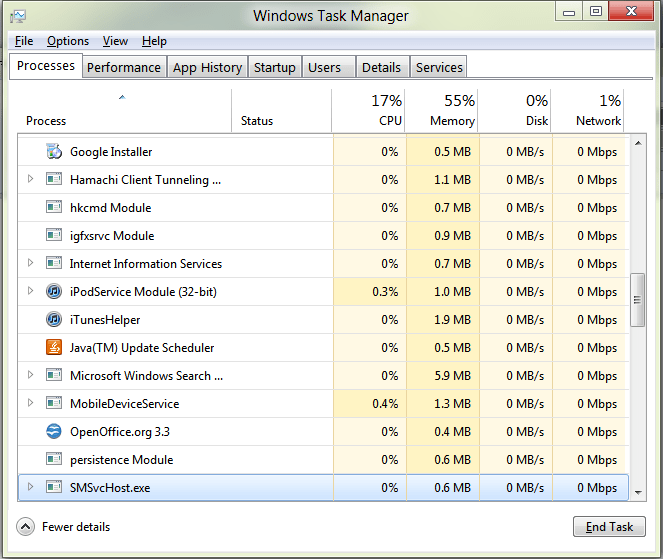The width and height of the screenshot is (664, 559).
Task: Maximize the Task Manager window
Action: [x=595, y=11]
